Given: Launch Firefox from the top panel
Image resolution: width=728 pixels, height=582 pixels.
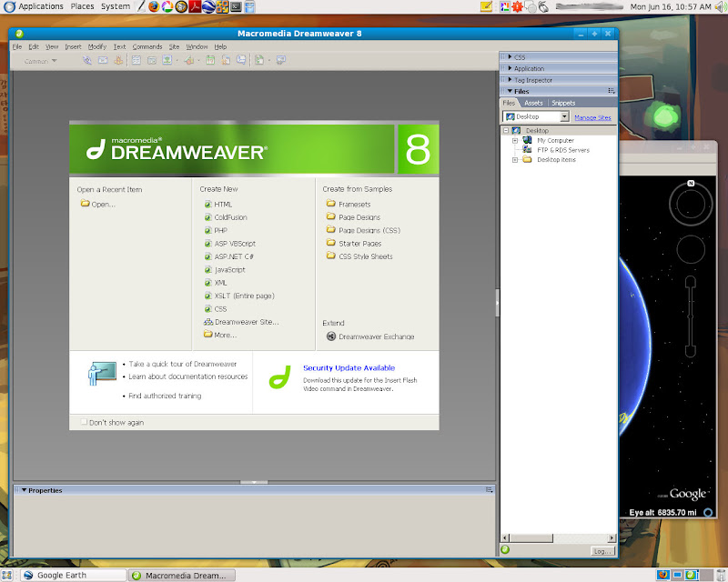Looking at the screenshot, I should (154, 7).
